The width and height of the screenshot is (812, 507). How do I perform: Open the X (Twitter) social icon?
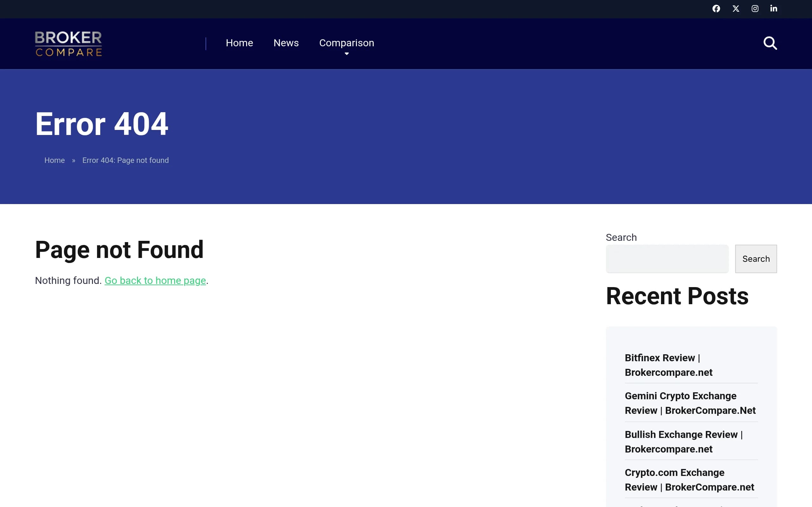click(x=736, y=9)
